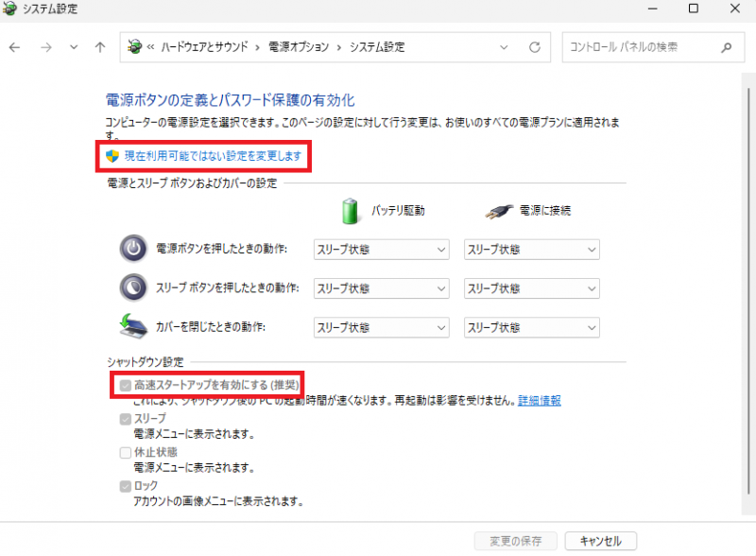The width and height of the screenshot is (756, 556).
Task: Click the up one level arrow
Action: (x=100, y=47)
